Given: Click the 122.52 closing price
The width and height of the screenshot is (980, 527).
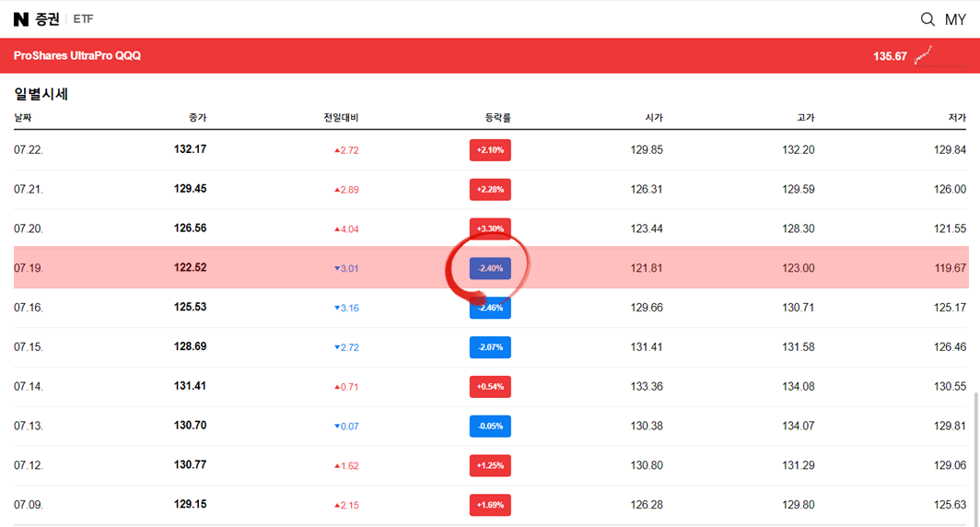Looking at the screenshot, I should (x=190, y=267).
